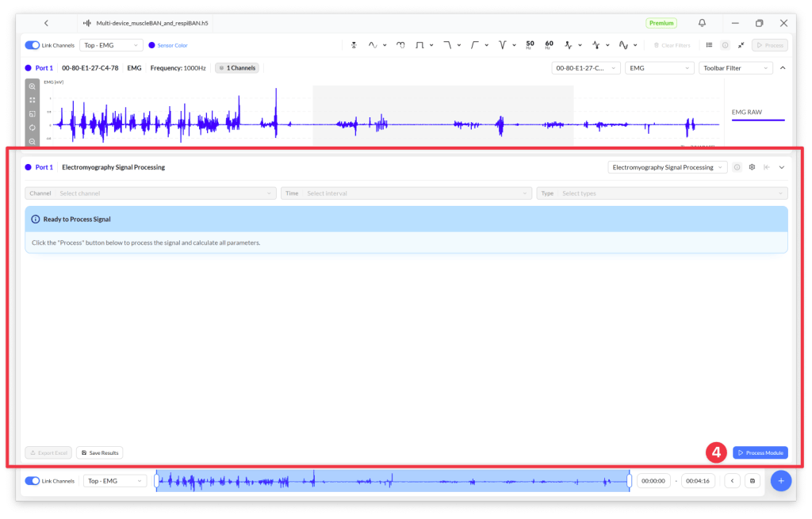Open the Time interval dropdown
812x519 pixels.
(x=407, y=193)
